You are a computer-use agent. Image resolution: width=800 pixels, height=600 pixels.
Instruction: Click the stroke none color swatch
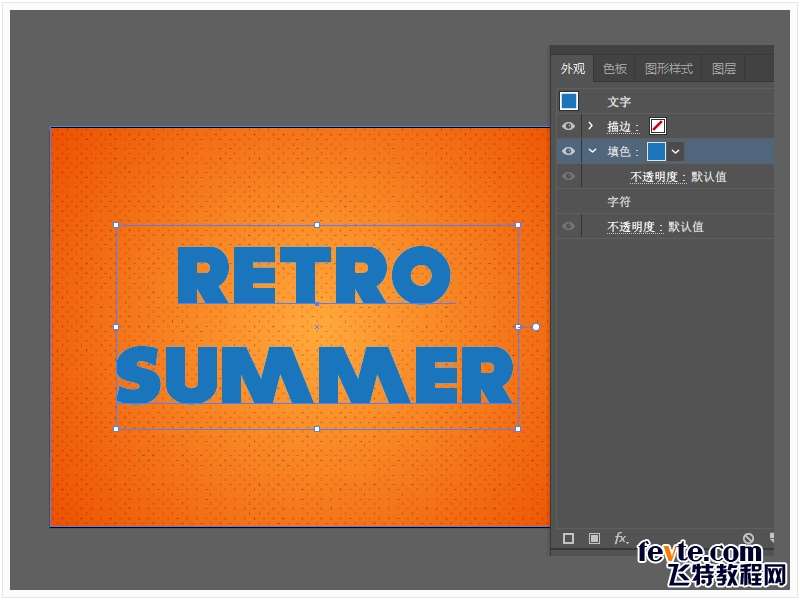coord(658,126)
